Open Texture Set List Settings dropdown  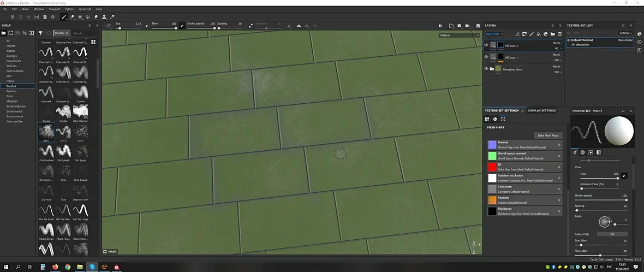(626, 33)
